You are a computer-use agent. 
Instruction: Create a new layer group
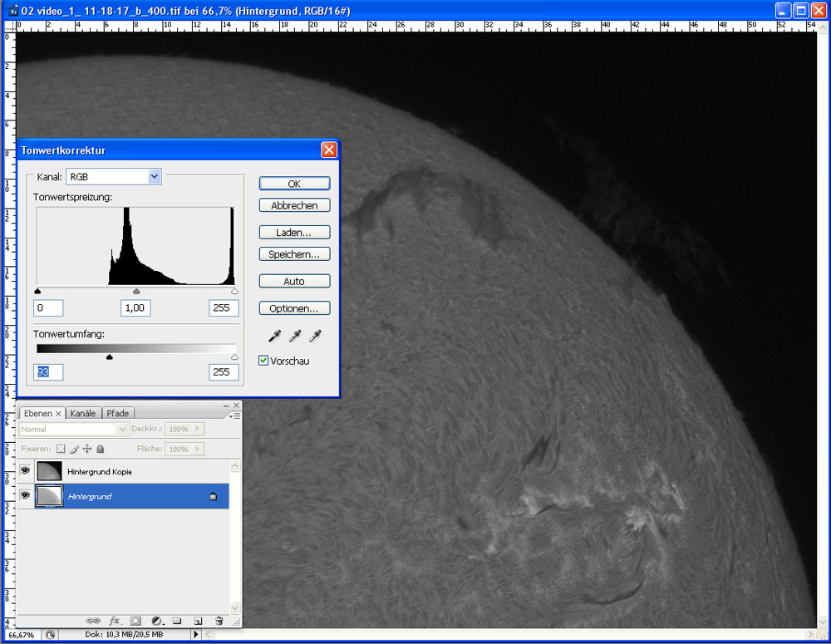(x=177, y=620)
